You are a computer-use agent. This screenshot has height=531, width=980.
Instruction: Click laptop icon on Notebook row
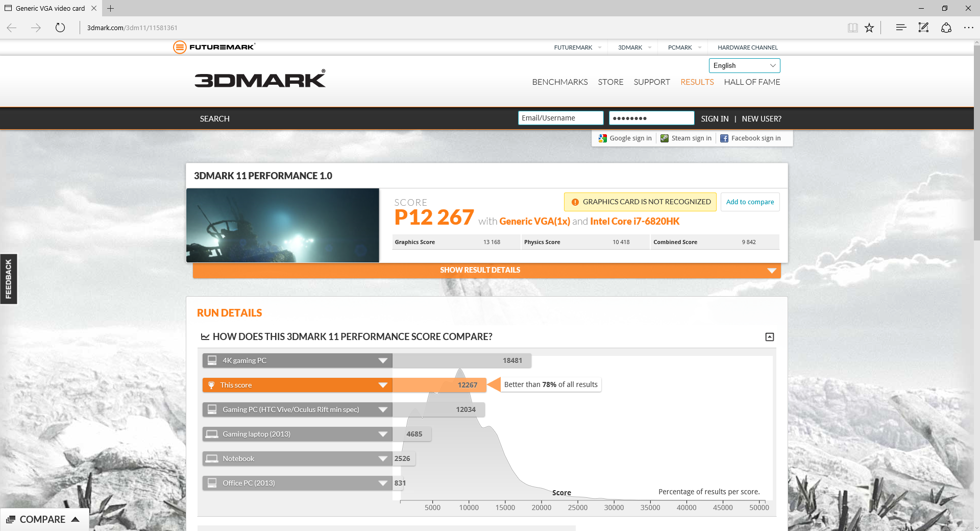212,458
